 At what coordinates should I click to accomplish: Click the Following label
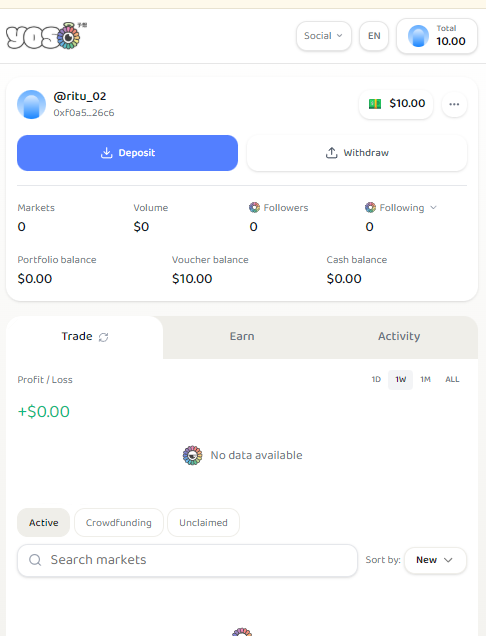point(402,208)
